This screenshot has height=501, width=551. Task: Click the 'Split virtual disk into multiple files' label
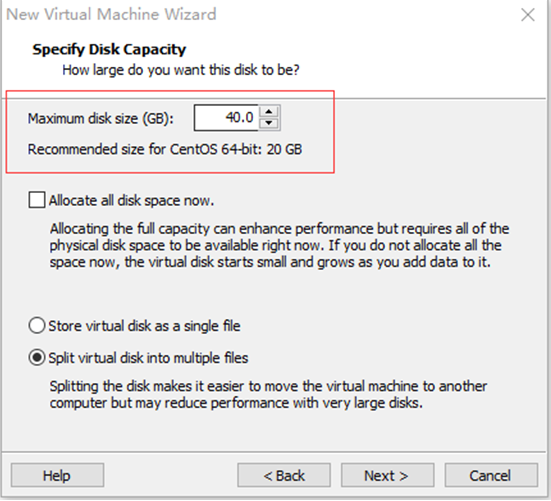tap(148, 358)
